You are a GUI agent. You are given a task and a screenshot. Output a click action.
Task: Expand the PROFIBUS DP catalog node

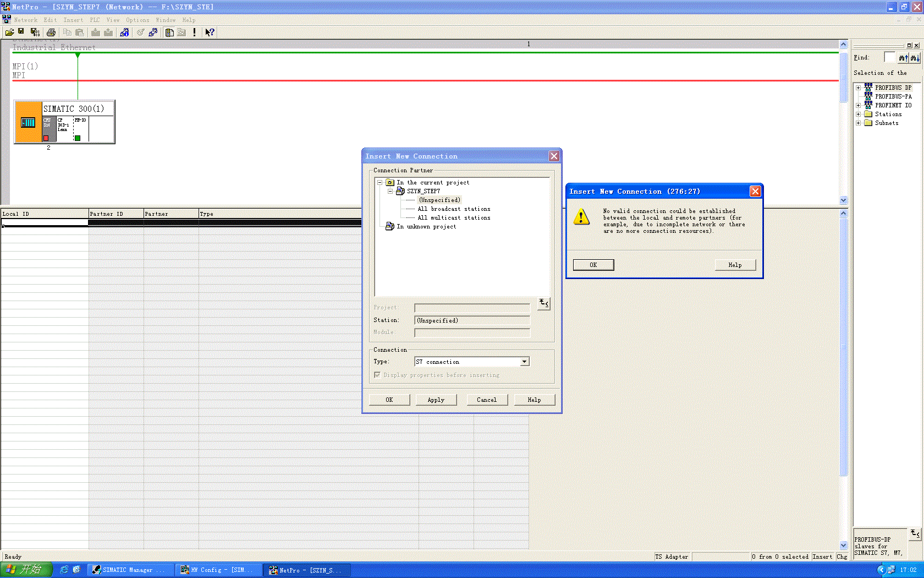[858, 88]
